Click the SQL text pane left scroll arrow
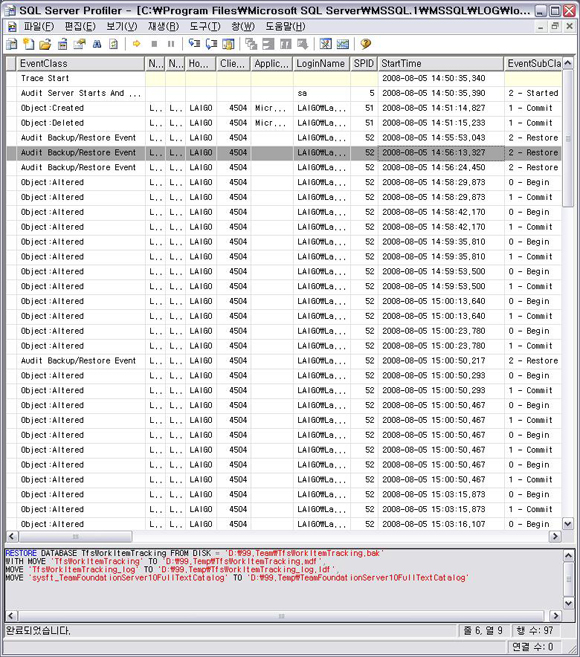 tap(11, 616)
